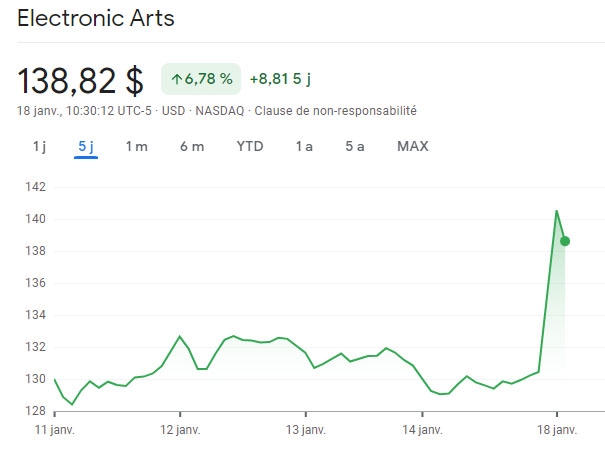Show full history with MAX tab
Viewport: 605px width, 453px height.
412,147
